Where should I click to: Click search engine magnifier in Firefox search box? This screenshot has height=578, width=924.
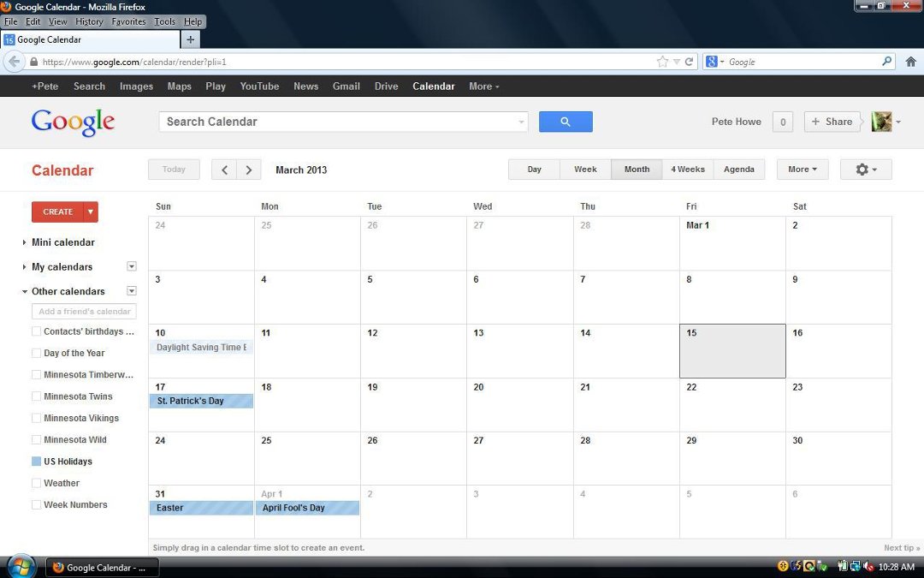pyautogui.click(x=886, y=62)
